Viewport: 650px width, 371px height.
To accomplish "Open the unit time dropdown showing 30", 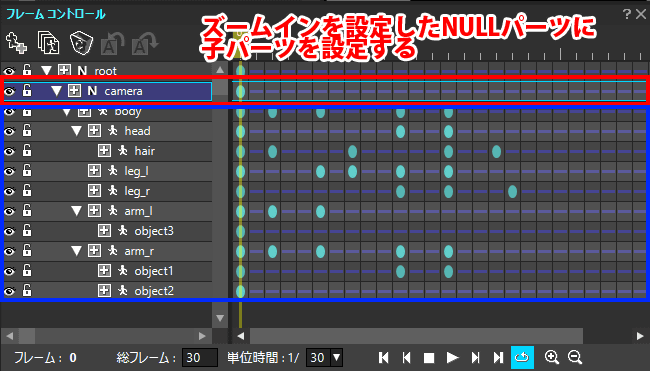I will tap(337, 357).
